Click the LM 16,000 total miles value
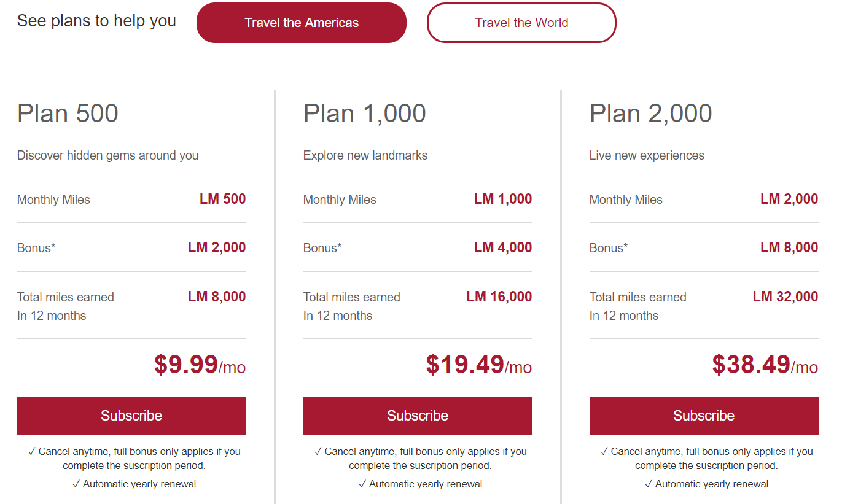 point(499,297)
